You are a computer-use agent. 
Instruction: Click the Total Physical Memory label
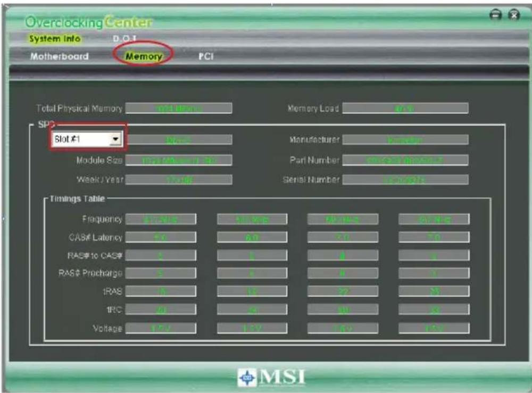pyautogui.click(x=79, y=108)
